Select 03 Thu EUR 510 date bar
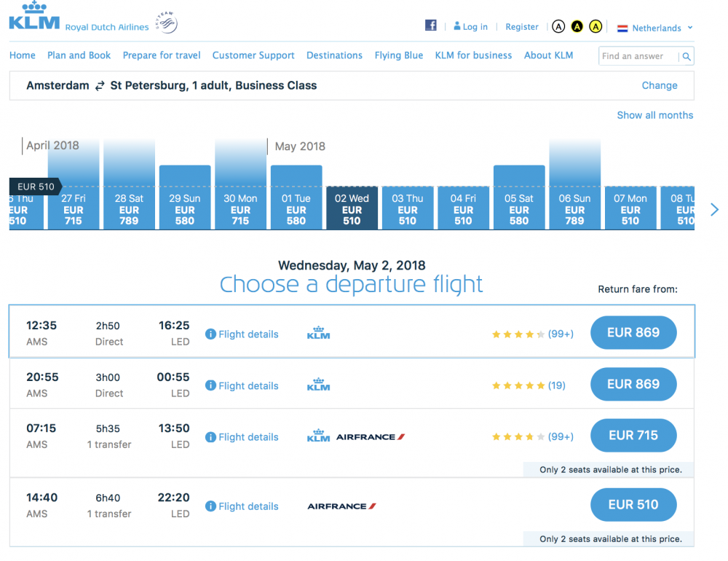The height and width of the screenshot is (561, 728). pyautogui.click(x=408, y=208)
